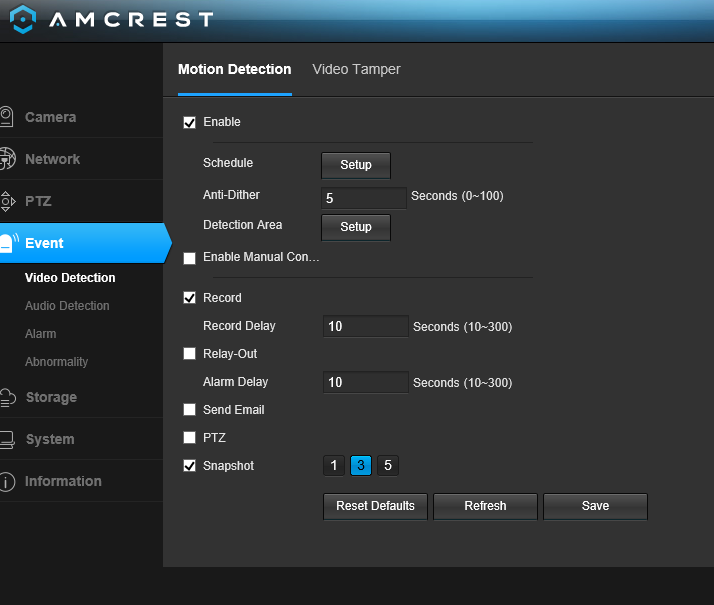Click the Camera sidebar icon
This screenshot has width=714, height=605.
6,117
